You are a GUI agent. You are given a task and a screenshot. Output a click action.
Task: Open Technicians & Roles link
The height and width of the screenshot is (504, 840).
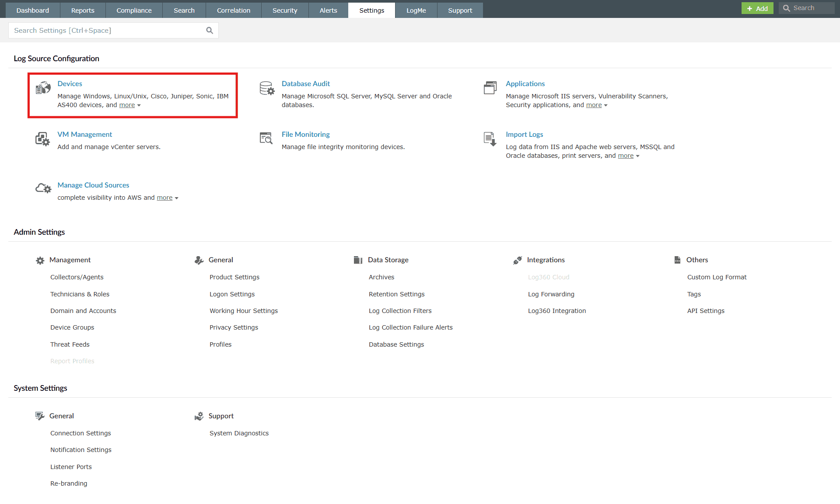coord(80,294)
